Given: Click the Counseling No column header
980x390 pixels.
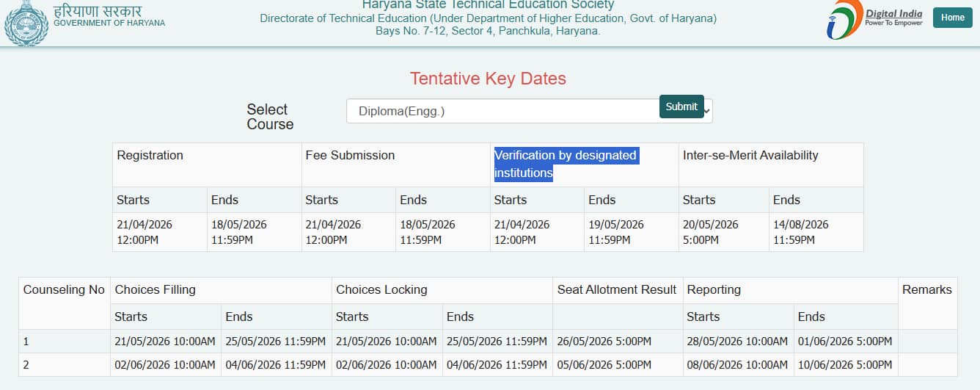Looking at the screenshot, I should click(x=64, y=290).
